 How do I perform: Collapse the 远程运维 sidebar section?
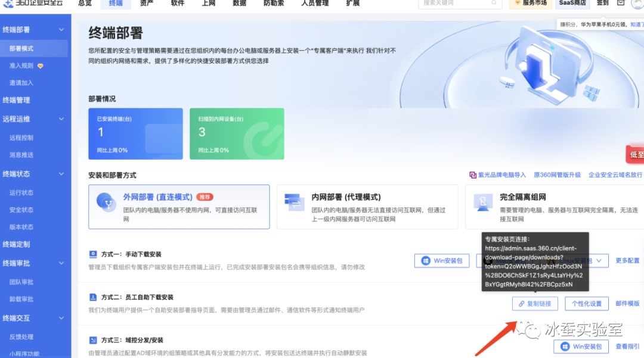(61, 119)
